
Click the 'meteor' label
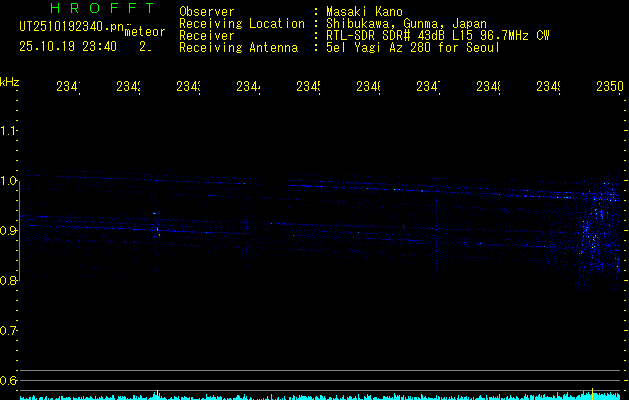pos(144,32)
